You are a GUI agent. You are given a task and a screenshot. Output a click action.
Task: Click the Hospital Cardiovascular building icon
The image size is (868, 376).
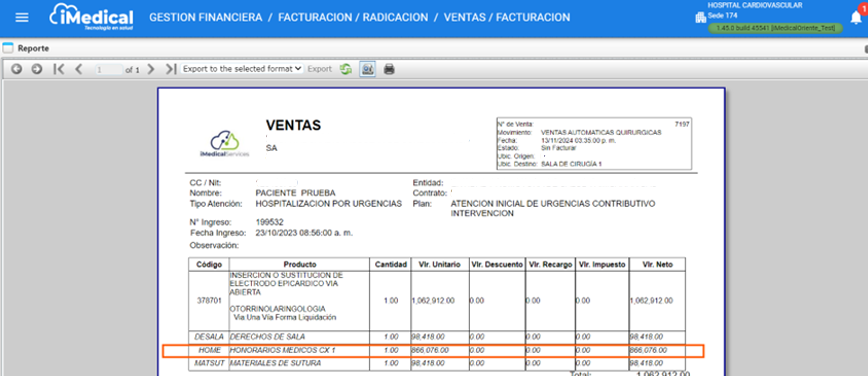(700, 17)
